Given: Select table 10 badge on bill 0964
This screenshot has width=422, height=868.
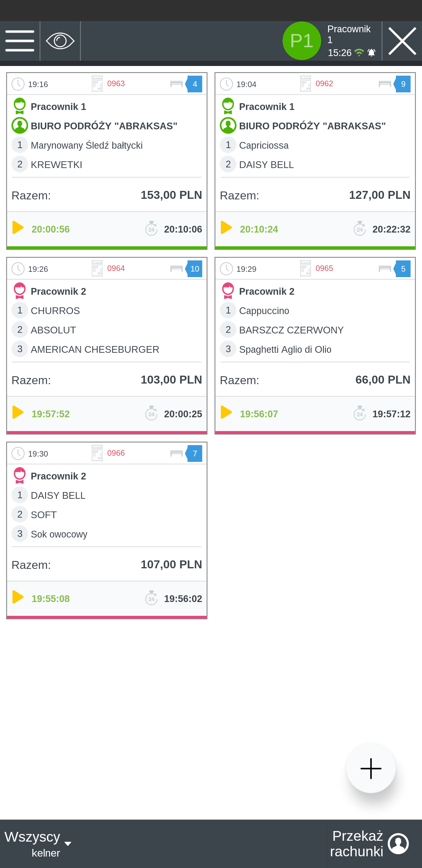Looking at the screenshot, I should click(x=194, y=269).
